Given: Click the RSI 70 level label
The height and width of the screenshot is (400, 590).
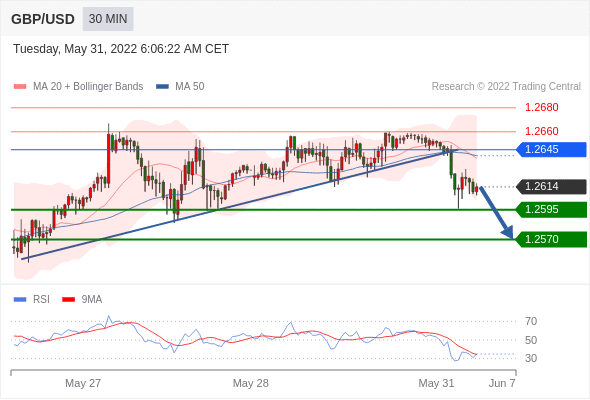Looking at the screenshot, I should (x=531, y=321).
